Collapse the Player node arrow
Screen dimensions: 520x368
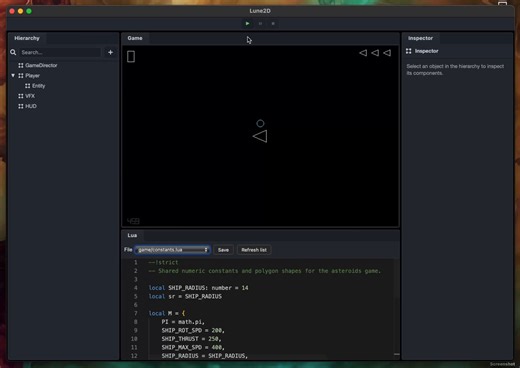(13, 76)
